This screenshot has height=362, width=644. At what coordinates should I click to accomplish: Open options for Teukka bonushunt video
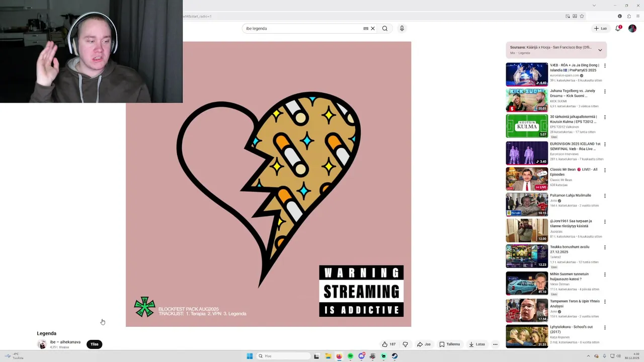[x=605, y=247]
